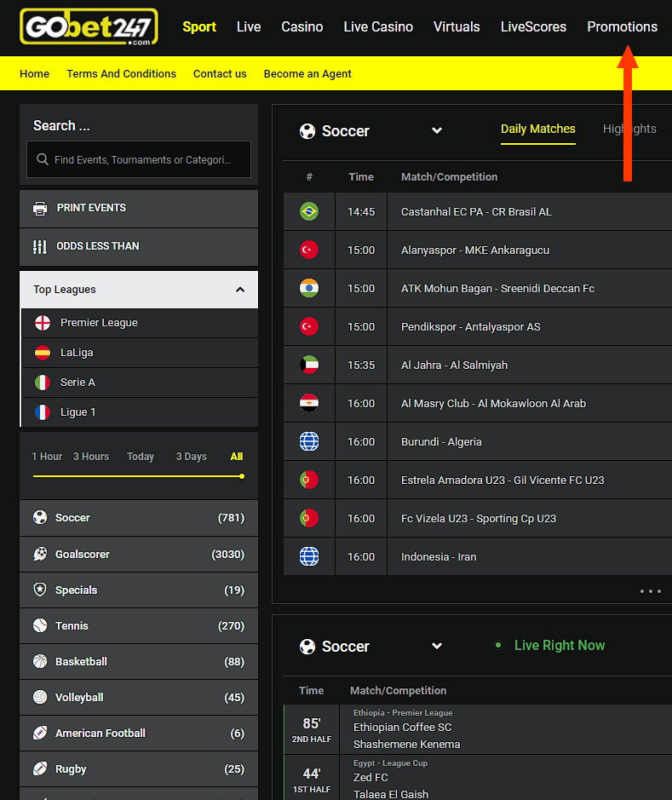This screenshot has height=800, width=672.
Task: Toggle the Live Right Now indicator
Action: [498, 646]
